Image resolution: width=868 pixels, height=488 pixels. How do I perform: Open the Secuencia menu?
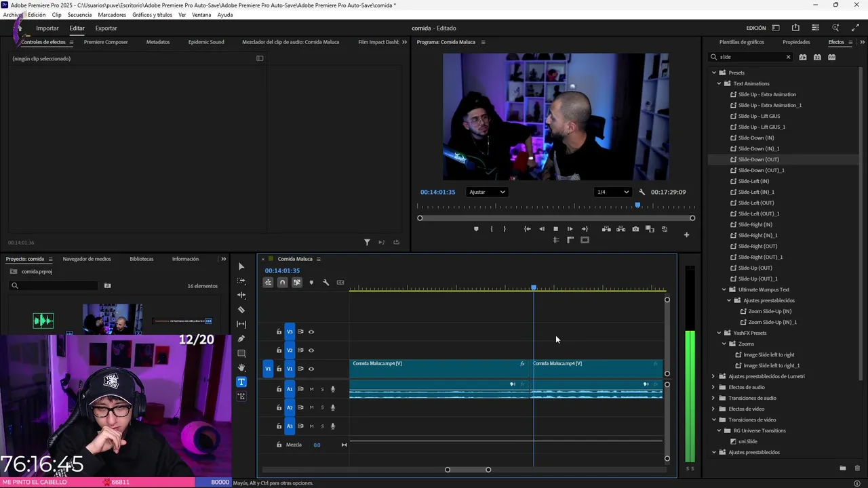(79, 15)
